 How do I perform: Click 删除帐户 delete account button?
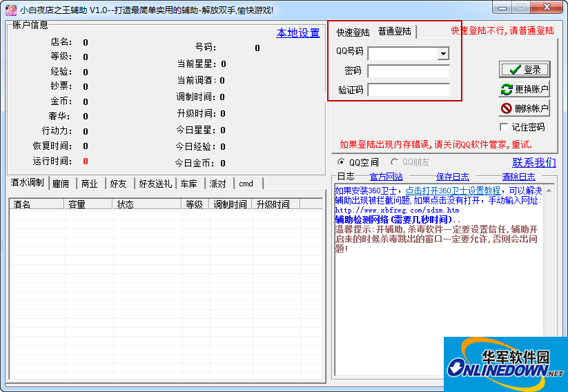pos(524,108)
